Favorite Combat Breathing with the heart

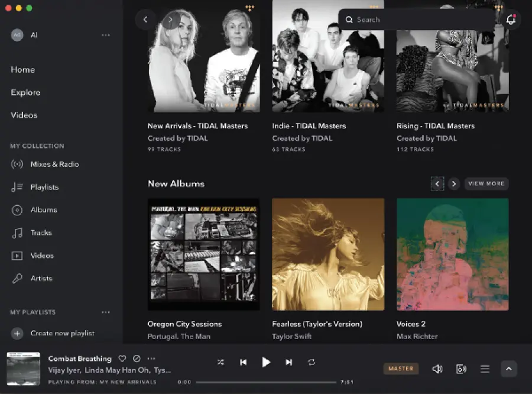click(x=122, y=359)
